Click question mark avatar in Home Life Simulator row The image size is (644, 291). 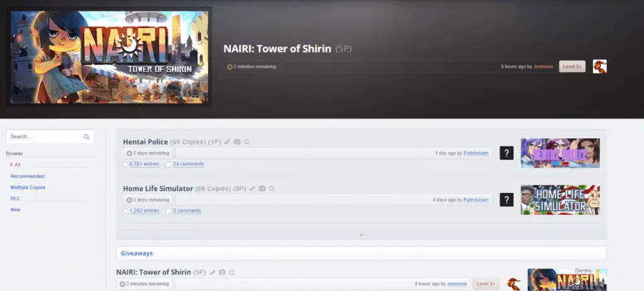[x=506, y=200]
